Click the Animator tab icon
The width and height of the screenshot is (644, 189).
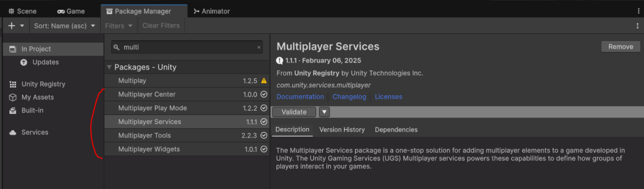pos(196,11)
